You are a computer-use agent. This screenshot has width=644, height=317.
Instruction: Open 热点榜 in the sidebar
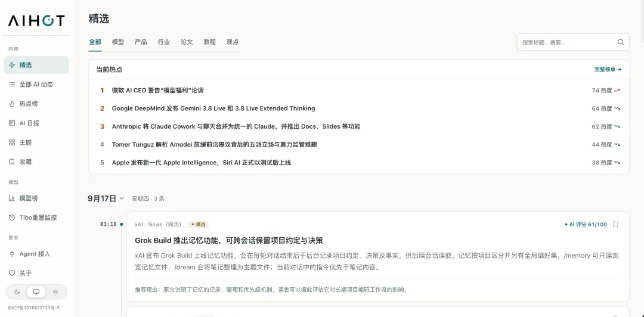coord(36,104)
